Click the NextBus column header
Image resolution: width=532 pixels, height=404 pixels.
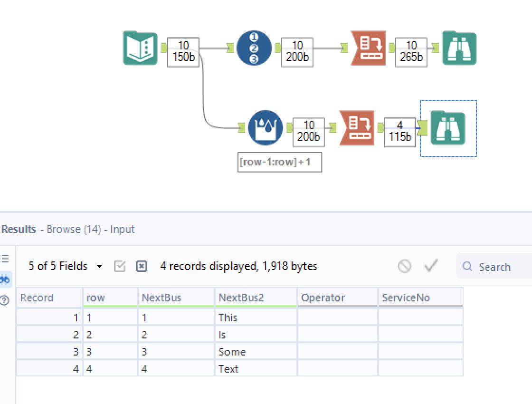[175, 298]
